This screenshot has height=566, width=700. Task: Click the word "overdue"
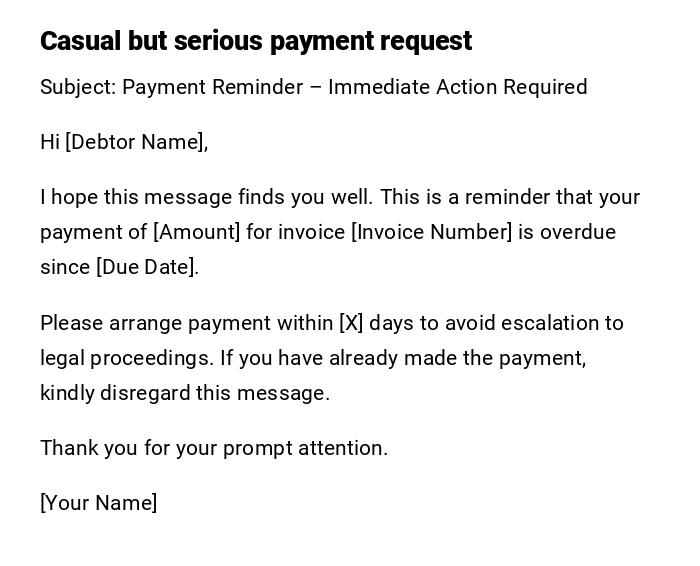[578, 232]
